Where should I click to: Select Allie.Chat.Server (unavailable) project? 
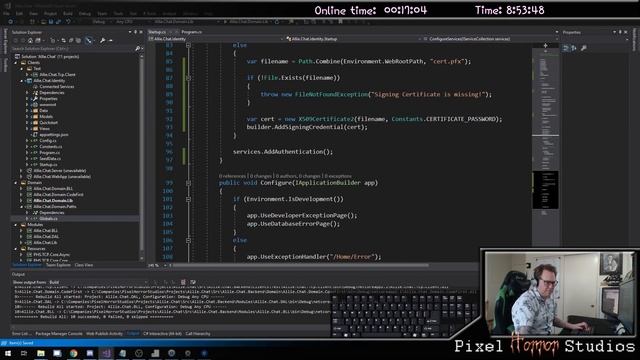click(60, 171)
